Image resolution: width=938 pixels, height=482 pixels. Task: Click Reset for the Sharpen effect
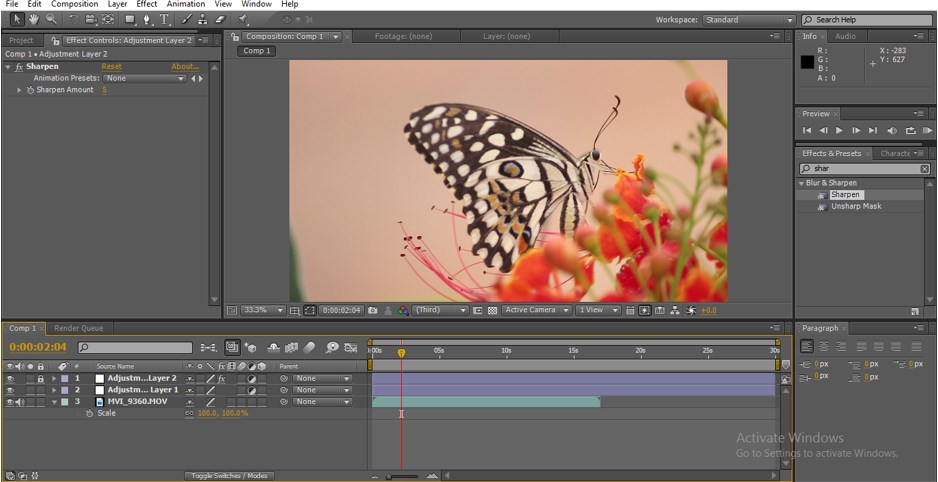tap(111, 67)
